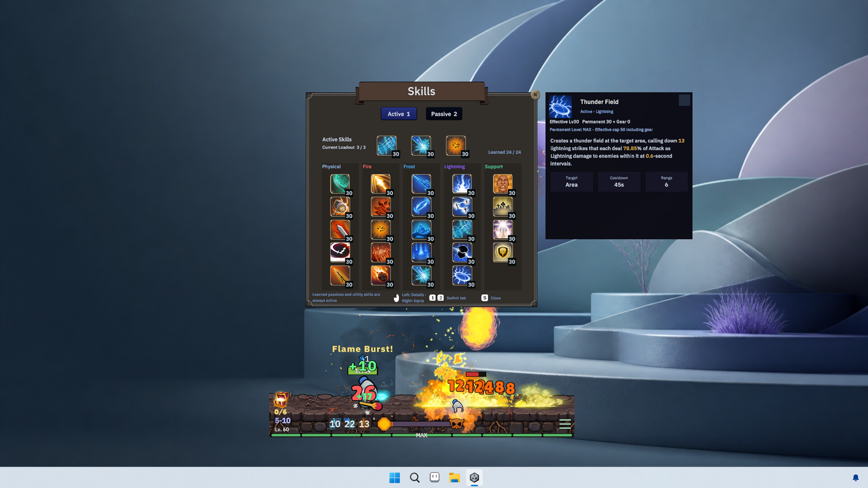This screenshot has height=488, width=868.
Task: Switch to the Active 1 tab
Action: pyautogui.click(x=399, y=114)
